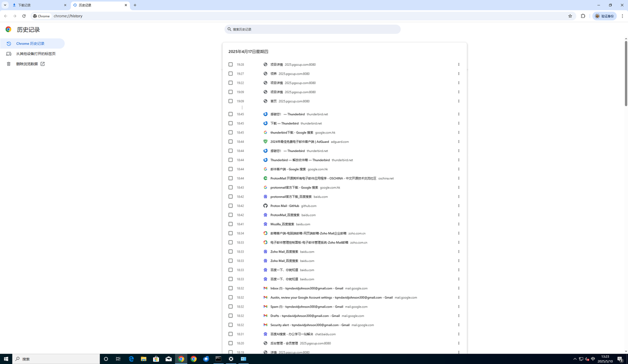
Task: Tick the checkbox for the 19:28 项目详情 entry
Action: click(x=231, y=64)
